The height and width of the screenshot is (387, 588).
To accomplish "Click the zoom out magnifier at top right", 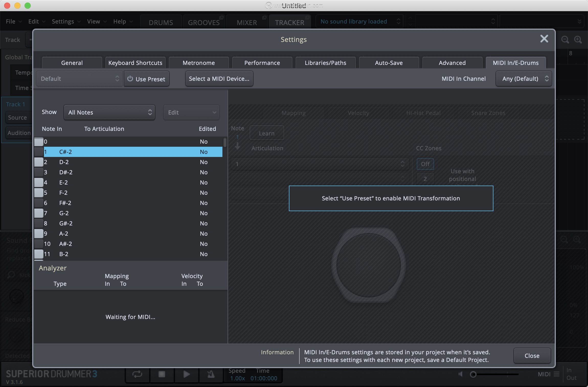I will [x=565, y=40].
